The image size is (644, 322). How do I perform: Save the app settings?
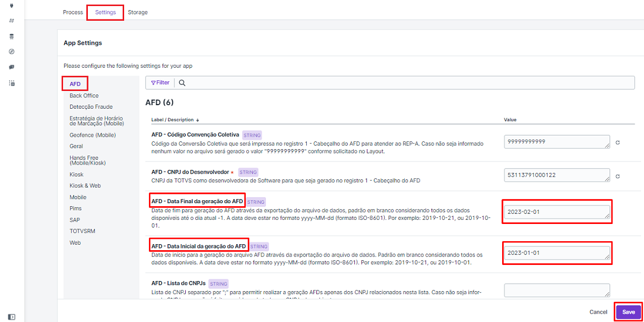tap(629, 312)
